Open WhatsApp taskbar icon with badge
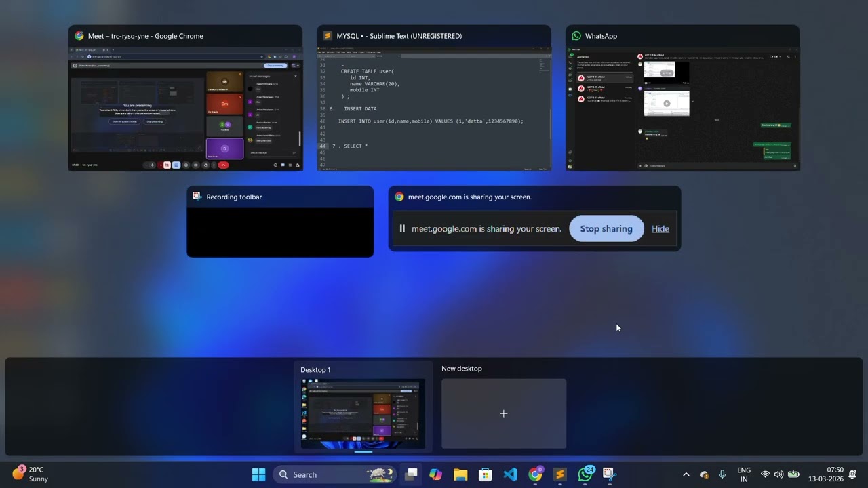This screenshot has height=488, width=868. pyautogui.click(x=585, y=474)
